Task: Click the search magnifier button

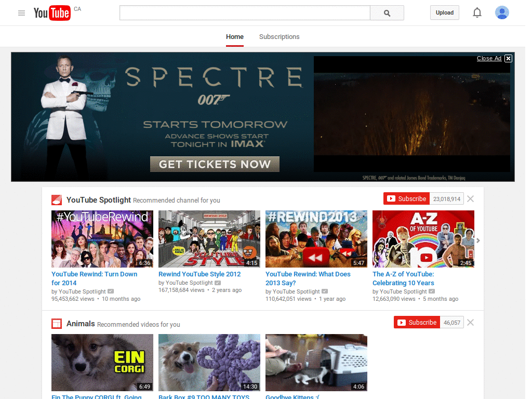Action: [x=387, y=13]
